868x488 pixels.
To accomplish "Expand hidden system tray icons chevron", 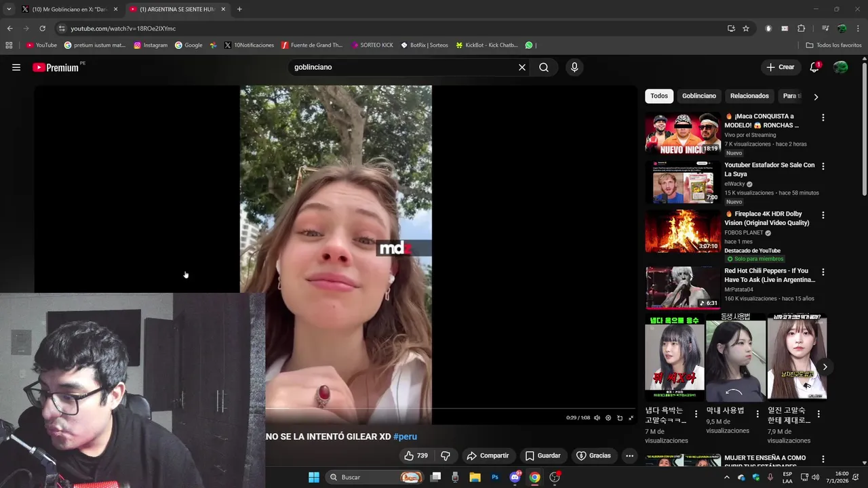I will coord(727,477).
